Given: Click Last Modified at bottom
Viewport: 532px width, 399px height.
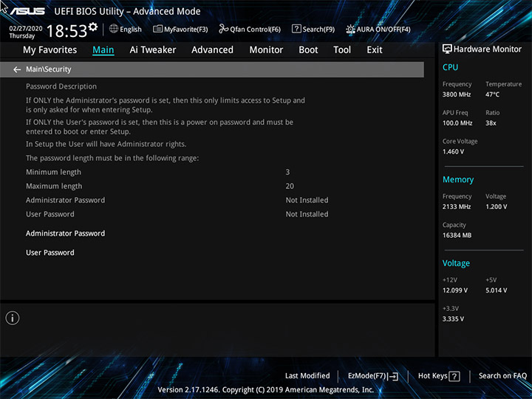Looking at the screenshot, I should click(307, 375).
